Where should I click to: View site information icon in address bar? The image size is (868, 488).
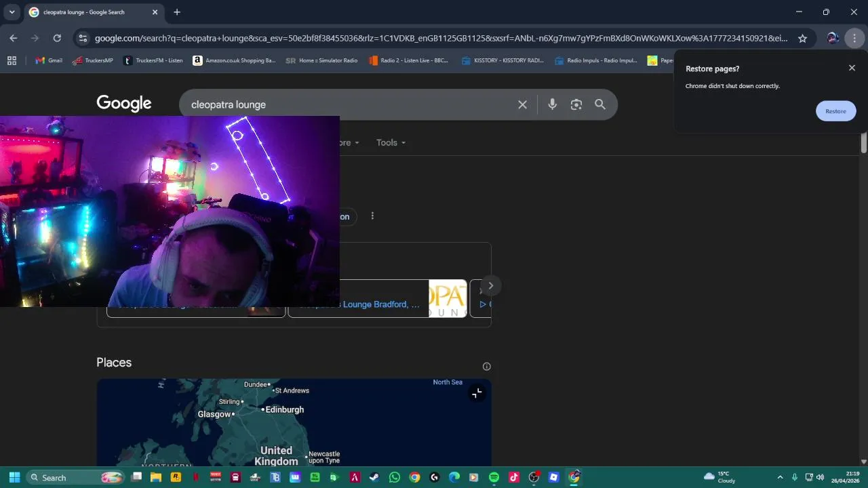point(82,39)
